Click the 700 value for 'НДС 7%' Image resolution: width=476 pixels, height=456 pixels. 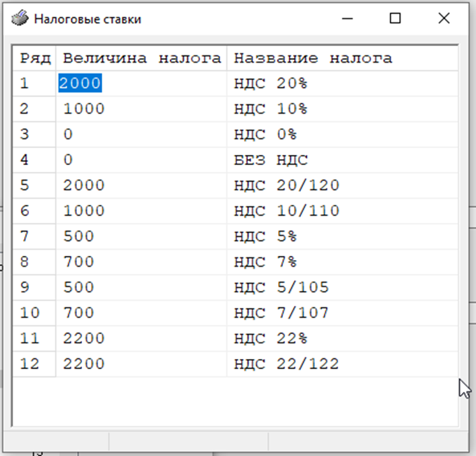[x=79, y=262]
